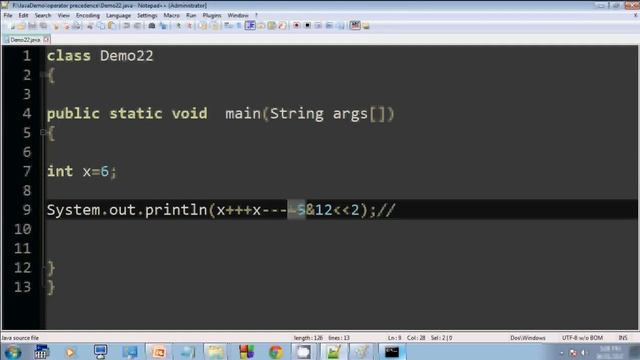Open the Settings menu

coord(147,15)
